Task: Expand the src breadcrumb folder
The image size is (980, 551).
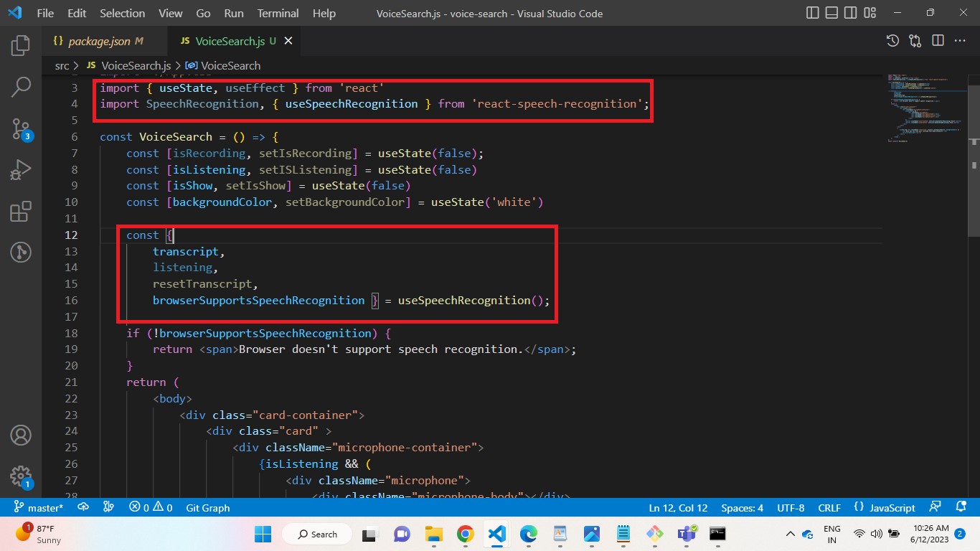Action: click(62, 65)
